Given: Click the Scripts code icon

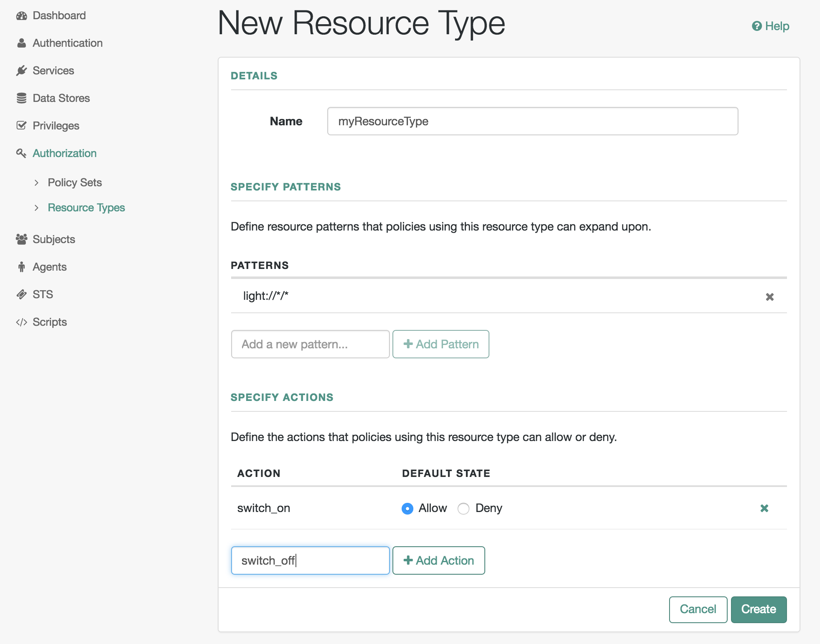Looking at the screenshot, I should (22, 322).
